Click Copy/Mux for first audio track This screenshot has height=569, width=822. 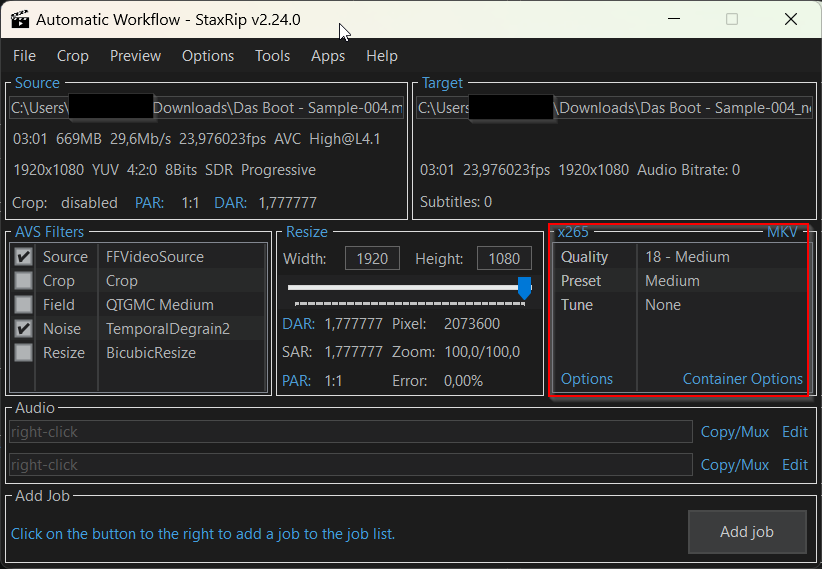click(x=734, y=432)
